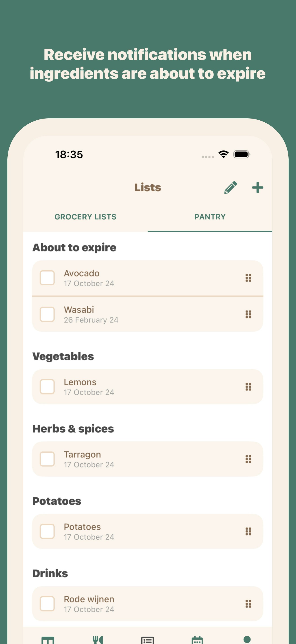Open the calendar meal planner icon

(x=197, y=640)
